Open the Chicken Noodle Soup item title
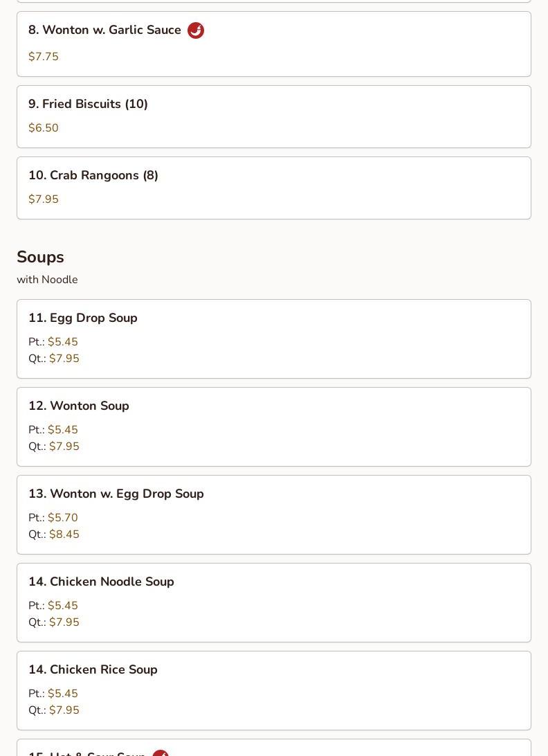This screenshot has height=756, width=548. (x=101, y=582)
